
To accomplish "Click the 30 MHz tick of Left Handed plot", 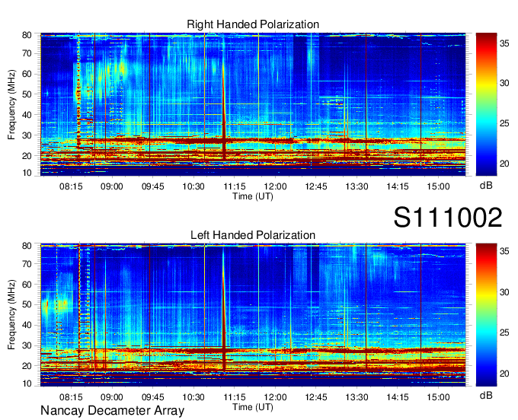I will tap(27, 345).
